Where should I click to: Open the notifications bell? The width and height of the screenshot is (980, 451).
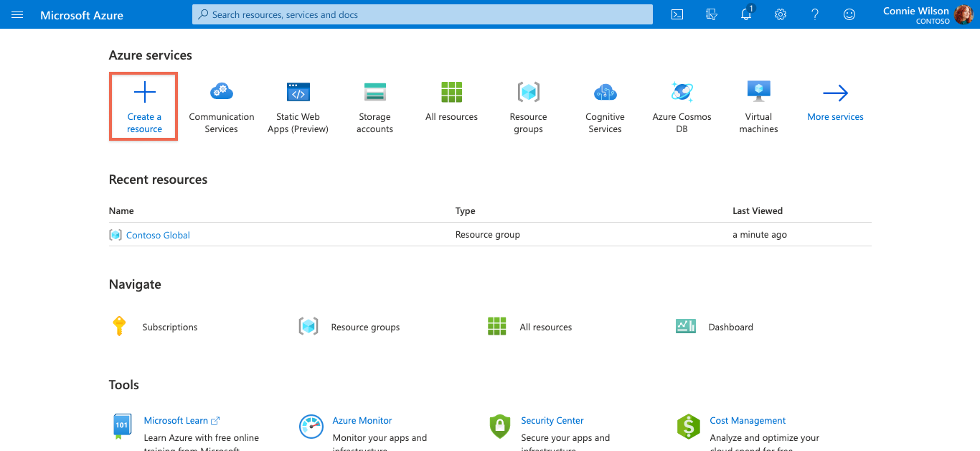point(745,14)
